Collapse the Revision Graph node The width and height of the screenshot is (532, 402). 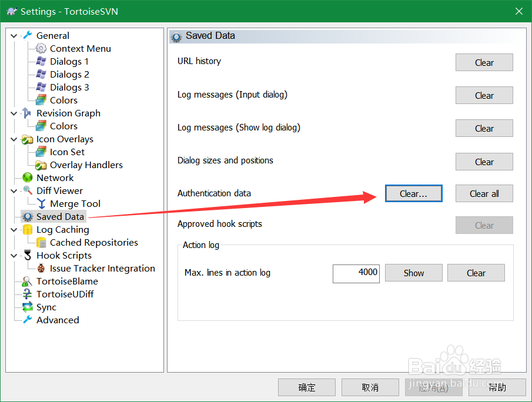pyautogui.click(x=14, y=113)
